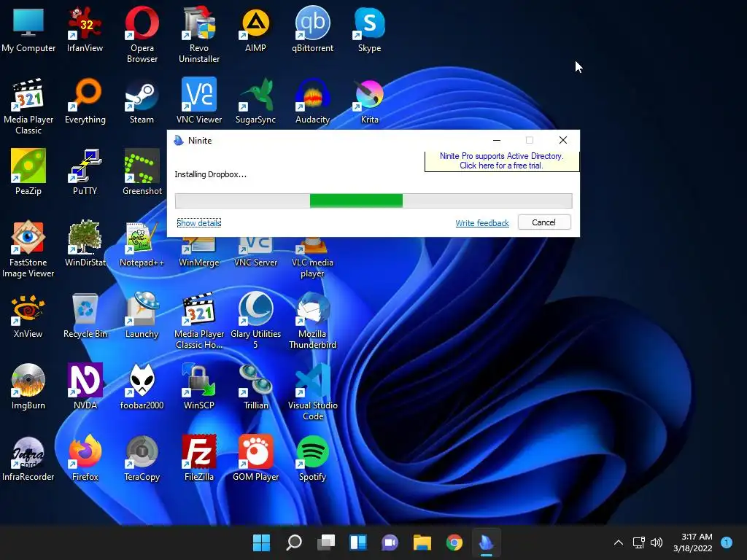Open the clock showing 3:17 AM
Screen dimensions: 747x560
(x=693, y=542)
